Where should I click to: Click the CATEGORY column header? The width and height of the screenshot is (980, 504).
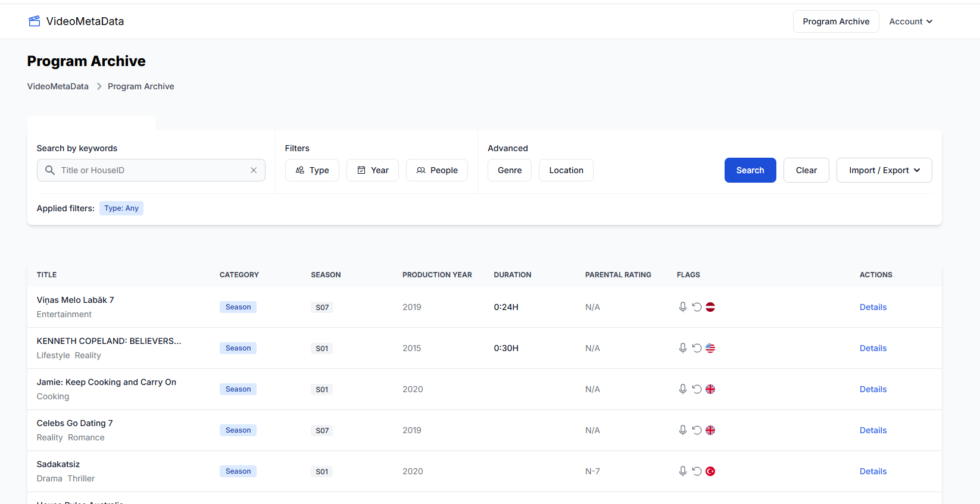point(239,275)
